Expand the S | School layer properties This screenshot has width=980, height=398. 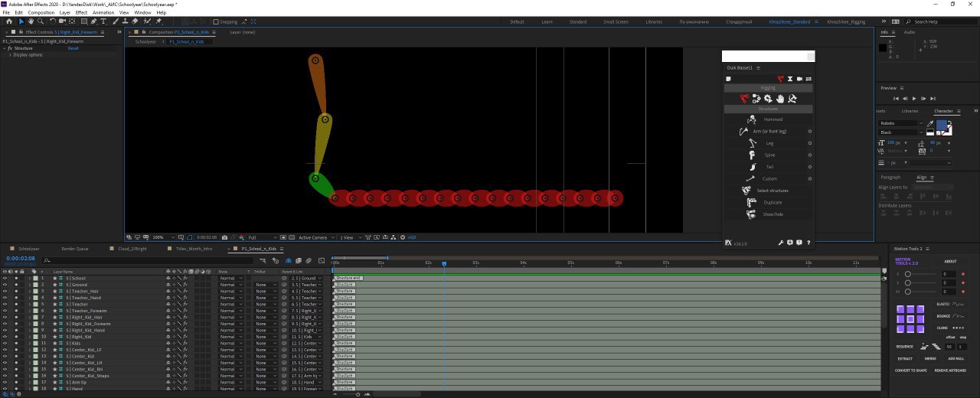pyautogui.click(x=29, y=278)
